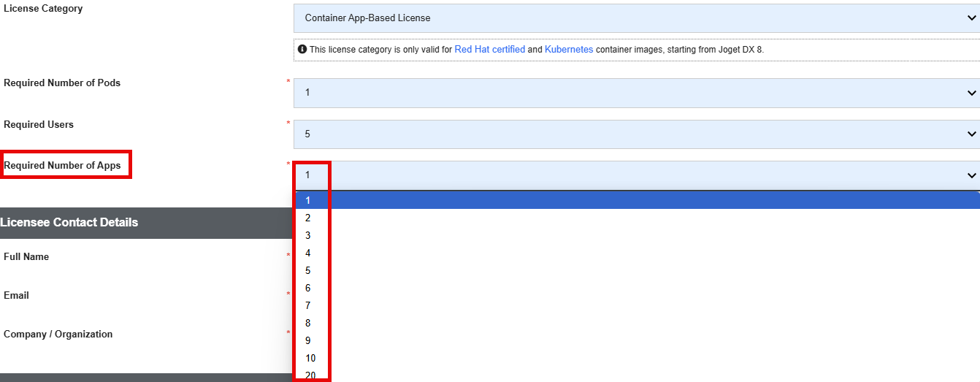Select 20 at the bottom of apps list
The height and width of the screenshot is (382, 980).
[x=637, y=375]
